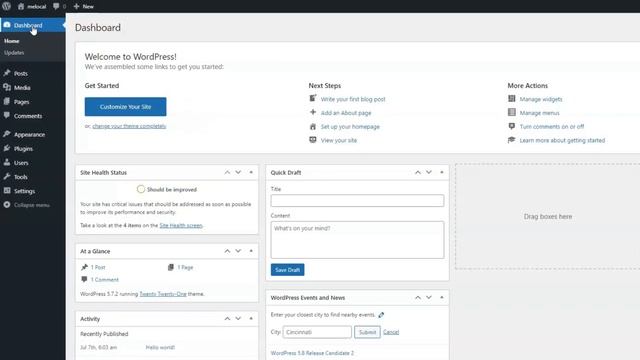The width and height of the screenshot is (640, 360).
Task: Click the plus icon for About page
Action: (x=313, y=112)
